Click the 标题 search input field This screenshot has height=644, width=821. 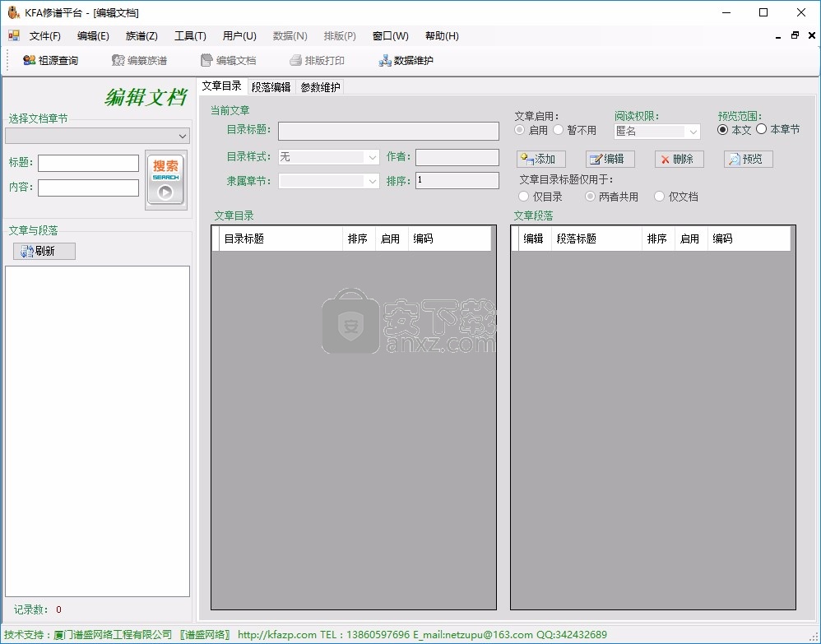89,163
